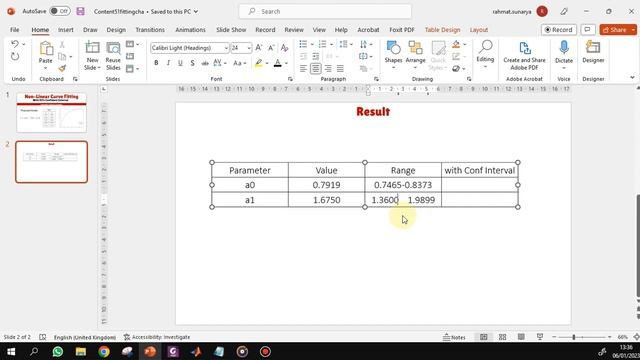Screen dimensions: 640x360
Task: Click the Undo arrow icon
Action: [15, 44]
